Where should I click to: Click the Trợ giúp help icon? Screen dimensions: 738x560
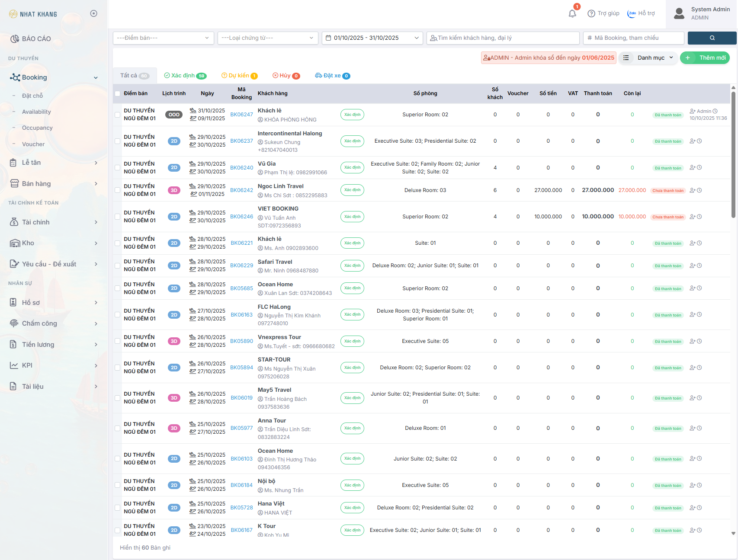click(591, 13)
